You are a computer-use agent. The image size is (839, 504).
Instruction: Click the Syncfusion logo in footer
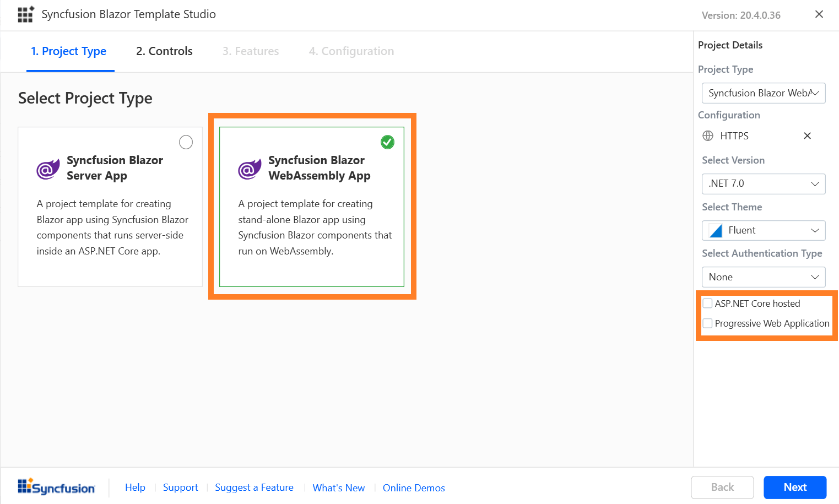coord(56,487)
